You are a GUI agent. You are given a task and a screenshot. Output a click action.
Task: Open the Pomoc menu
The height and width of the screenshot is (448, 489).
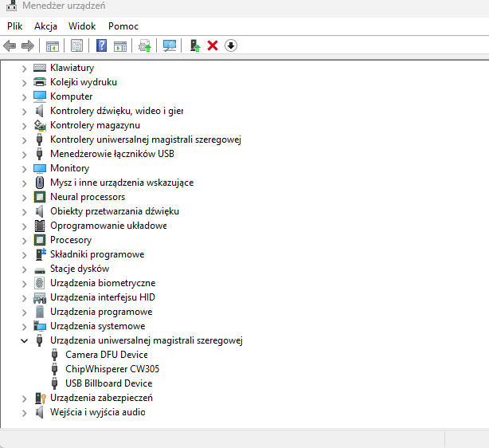click(x=123, y=26)
